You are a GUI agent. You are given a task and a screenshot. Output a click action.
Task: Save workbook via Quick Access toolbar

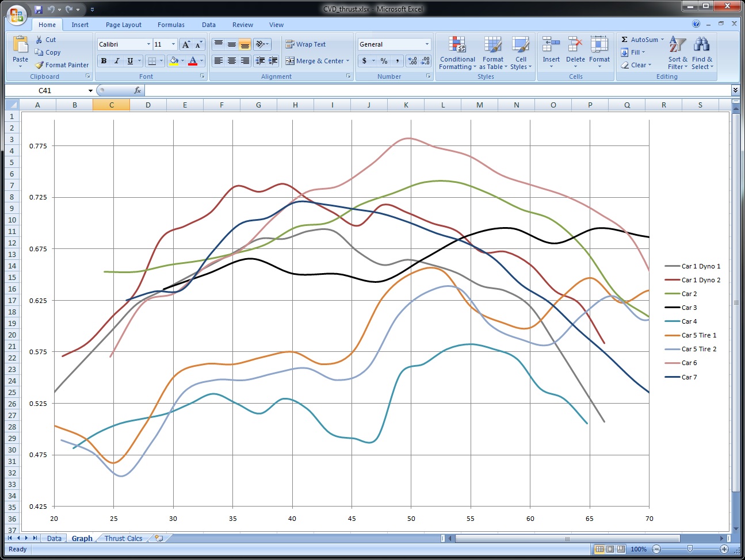39,9
